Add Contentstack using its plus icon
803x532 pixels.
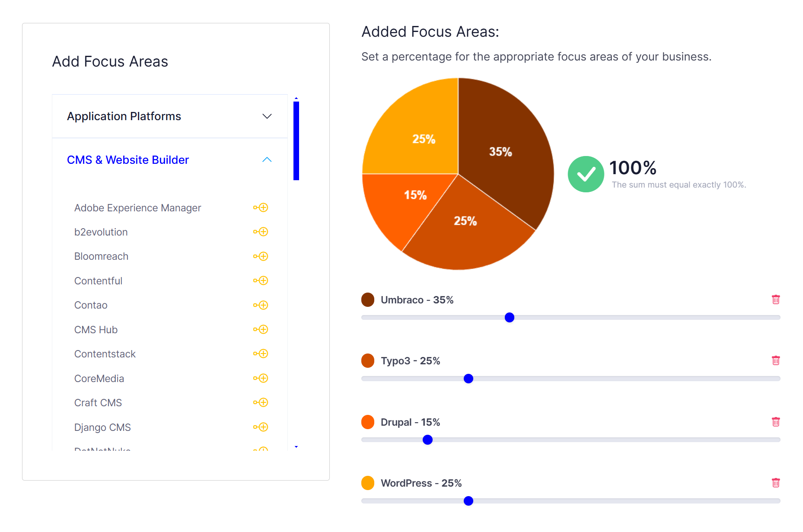[x=261, y=354]
